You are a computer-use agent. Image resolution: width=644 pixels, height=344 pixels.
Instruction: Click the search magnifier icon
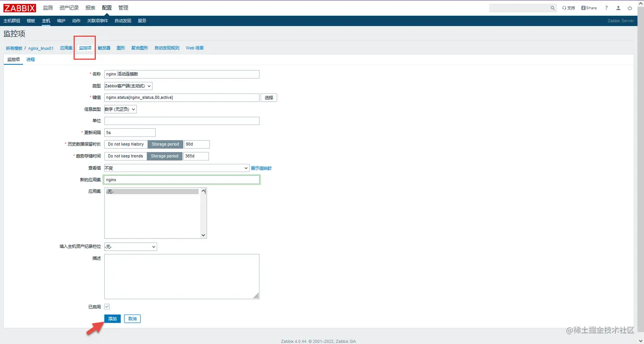pos(552,8)
